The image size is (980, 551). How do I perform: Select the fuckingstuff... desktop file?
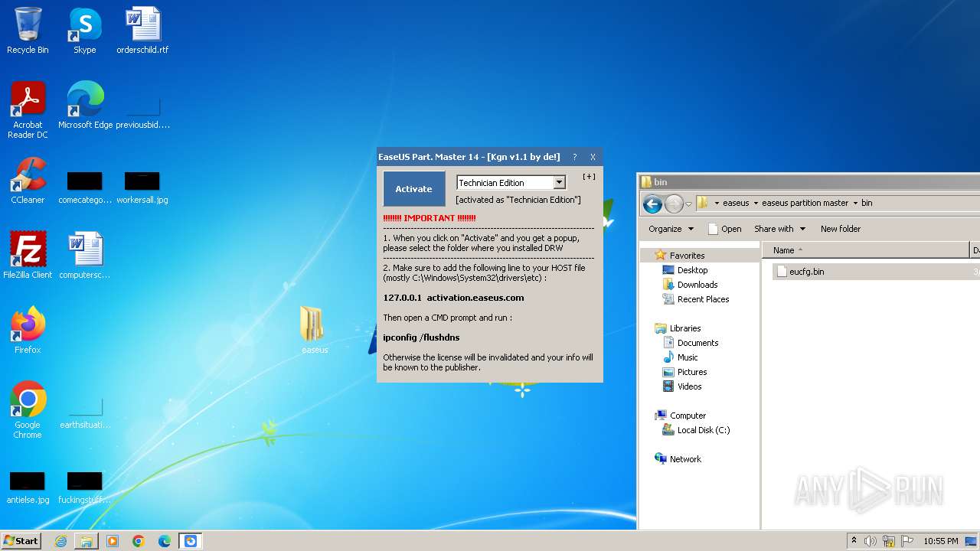tap(84, 487)
